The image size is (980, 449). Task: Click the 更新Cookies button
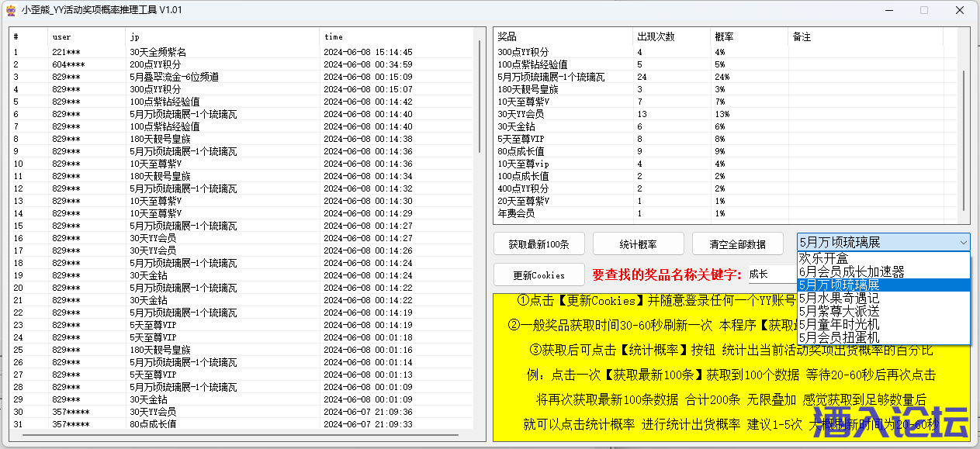539,275
